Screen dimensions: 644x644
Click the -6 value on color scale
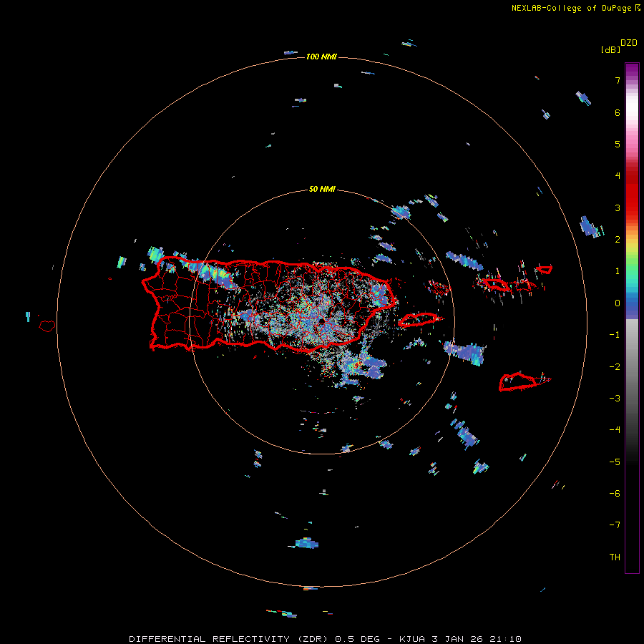615,494
